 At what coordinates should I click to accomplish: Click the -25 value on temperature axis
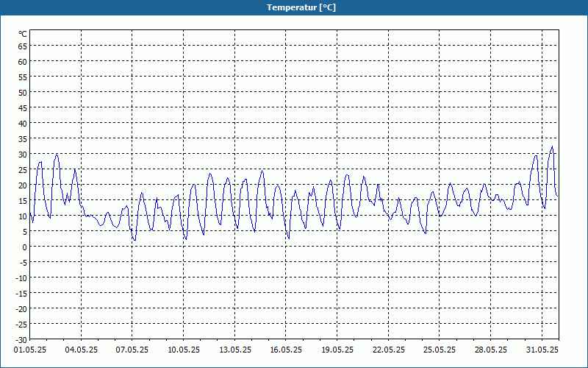pyautogui.click(x=20, y=325)
